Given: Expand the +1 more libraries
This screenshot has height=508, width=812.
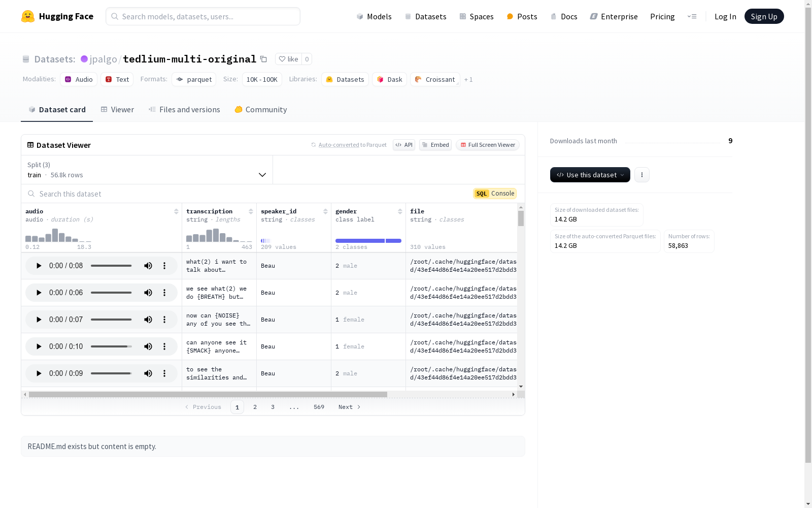Looking at the screenshot, I should (x=468, y=80).
